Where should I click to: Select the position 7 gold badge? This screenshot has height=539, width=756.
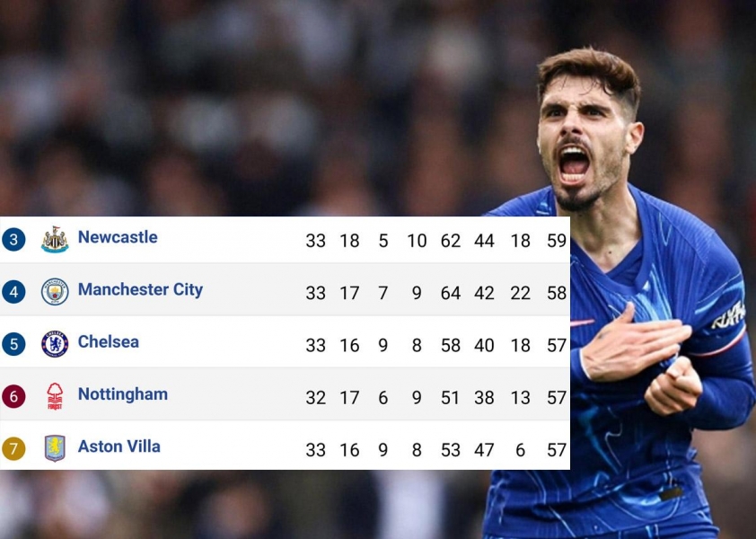coord(13,448)
